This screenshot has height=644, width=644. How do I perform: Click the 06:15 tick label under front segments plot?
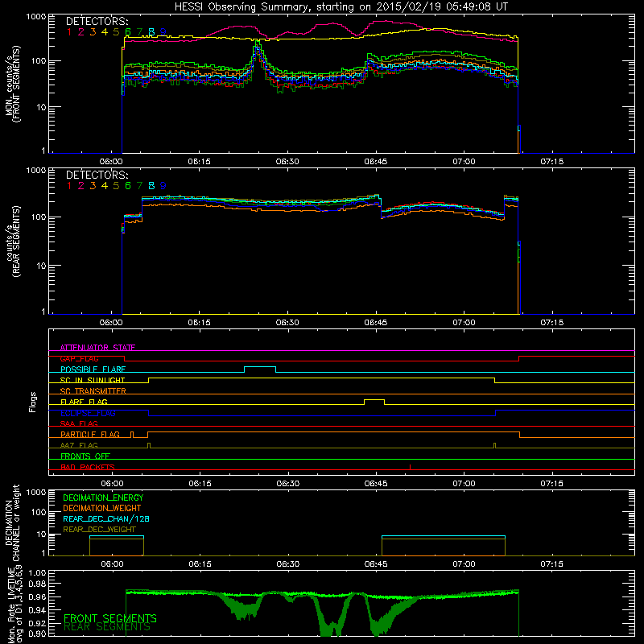[x=199, y=162]
